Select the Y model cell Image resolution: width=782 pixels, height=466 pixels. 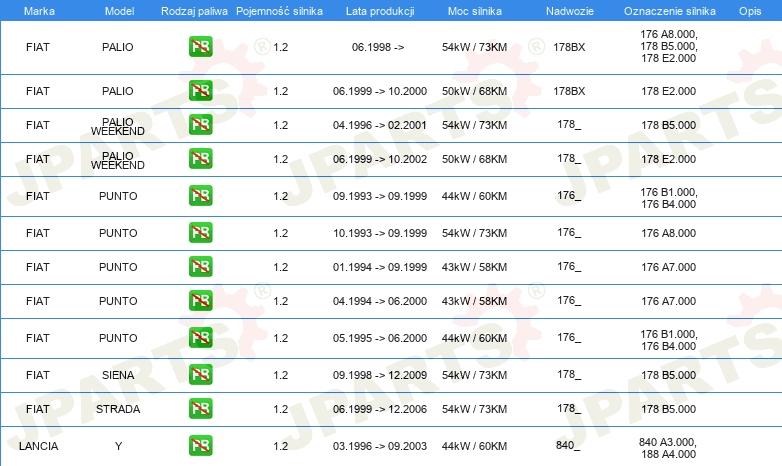(x=118, y=446)
